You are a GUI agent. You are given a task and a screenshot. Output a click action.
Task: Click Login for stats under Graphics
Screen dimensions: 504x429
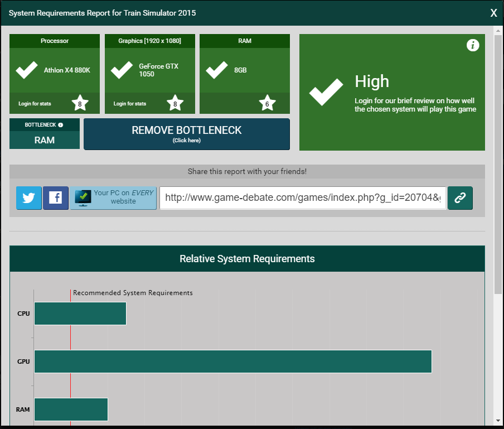coord(130,104)
